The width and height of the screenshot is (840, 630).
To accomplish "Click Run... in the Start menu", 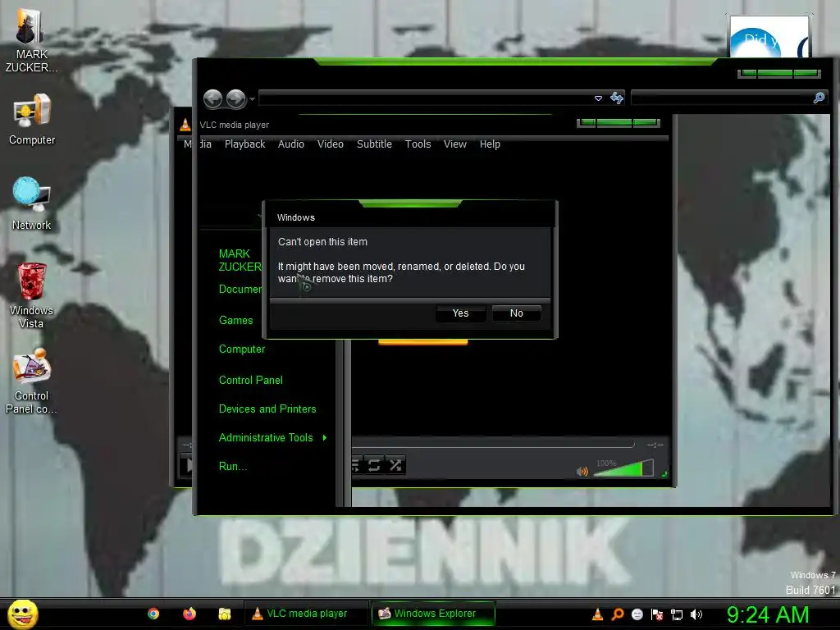I will tap(232, 467).
